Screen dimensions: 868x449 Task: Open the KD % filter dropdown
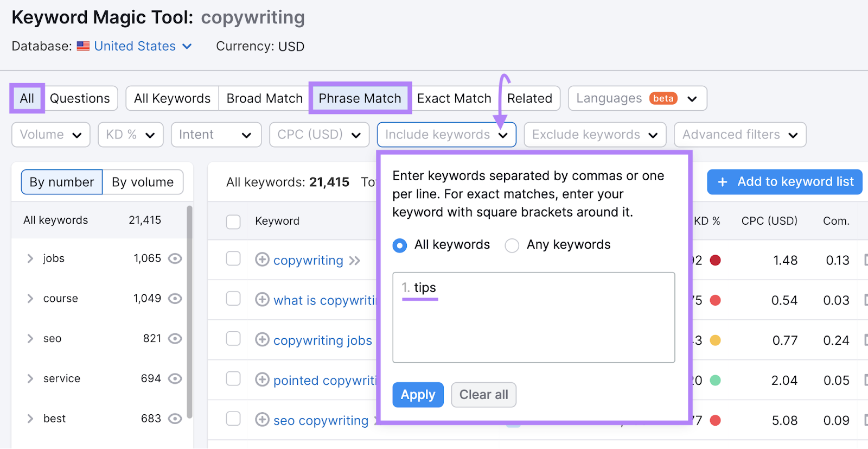click(x=130, y=135)
